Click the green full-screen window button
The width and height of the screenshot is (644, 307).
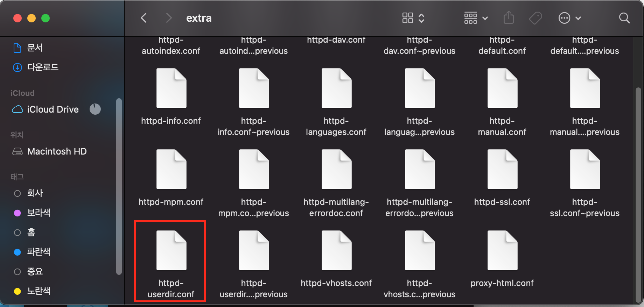[x=45, y=18]
